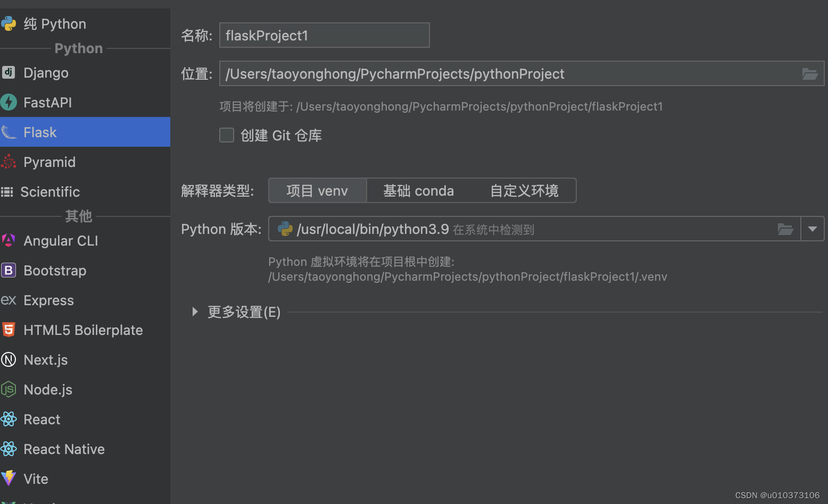Viewport: 828px width, 504px height.
Task: Expand the 更多设置(E) section
Action: tap(195, 312)
